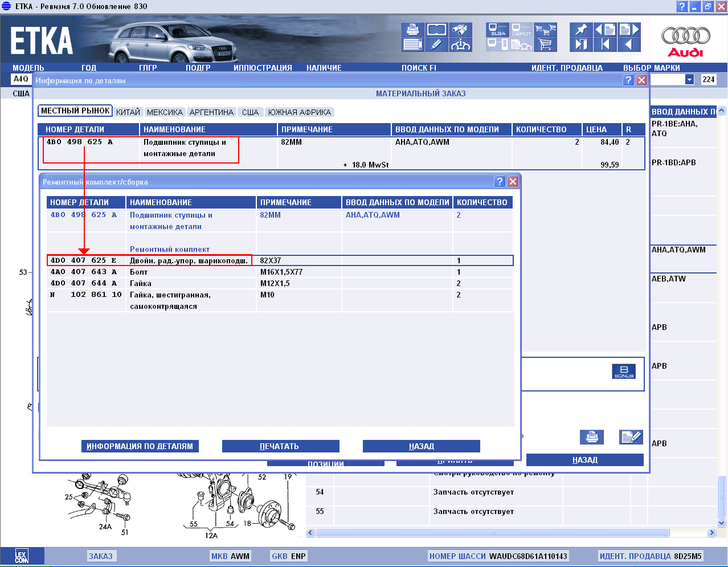The width and height of the screenshot is (728, 567).
Task: Click the LexCom logo in the status bar
Action: [x=22, y=556]
